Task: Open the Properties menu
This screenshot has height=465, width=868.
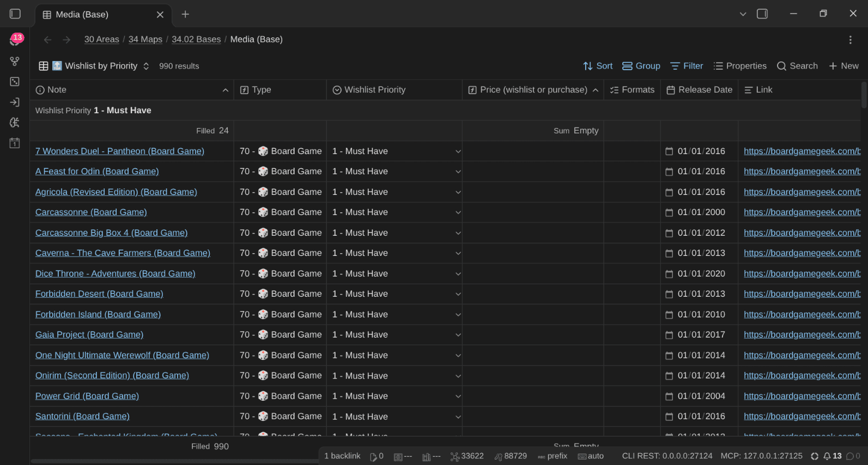Action: pos(740,66)
